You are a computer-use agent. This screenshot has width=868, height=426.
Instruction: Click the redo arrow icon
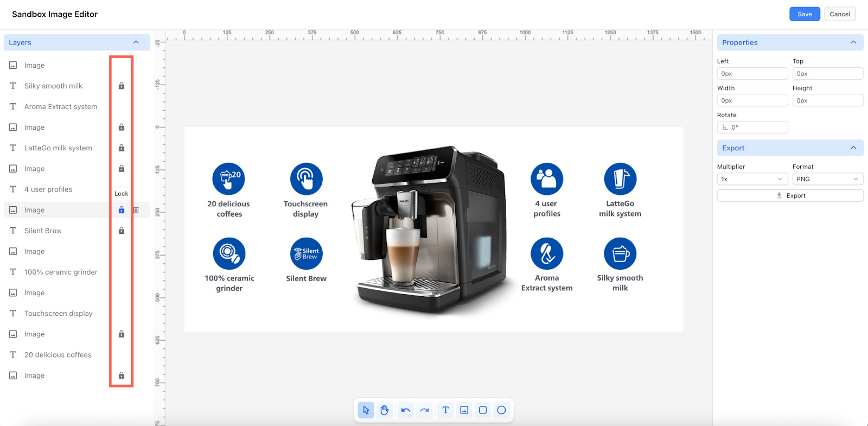click(x=424, y=410)
